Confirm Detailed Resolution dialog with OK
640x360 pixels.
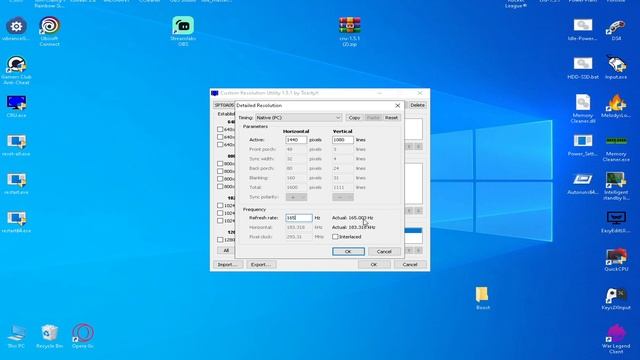click(348, 251)
